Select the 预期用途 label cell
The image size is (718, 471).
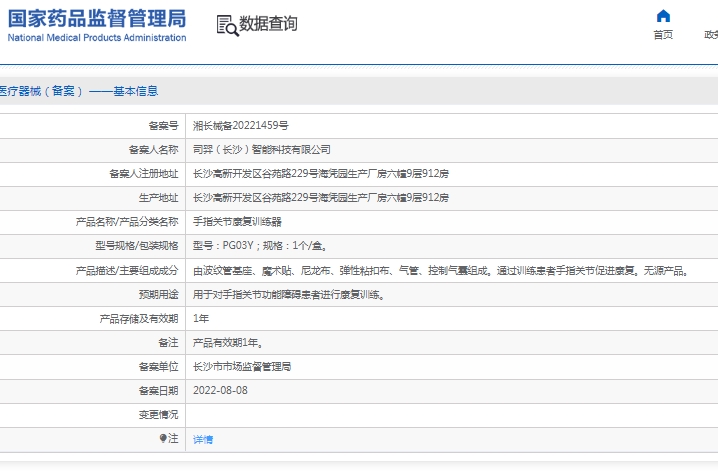92,295
